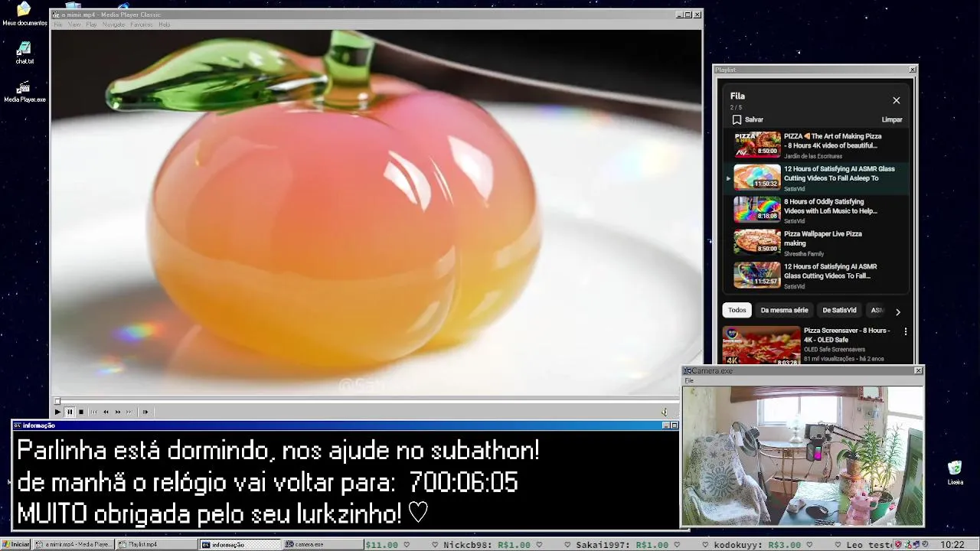980x551 pixels.
Task: Click the informação window title bar icon
Action: coord(18,425)
